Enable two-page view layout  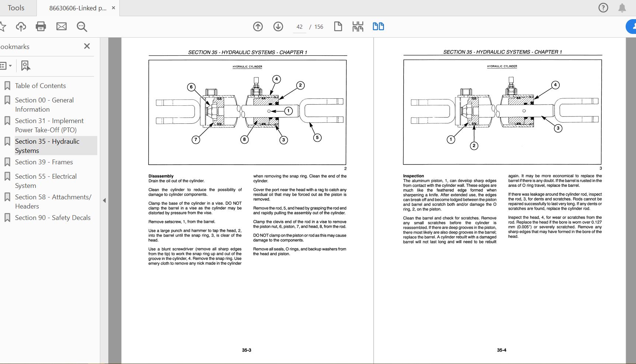pos(378,27)
